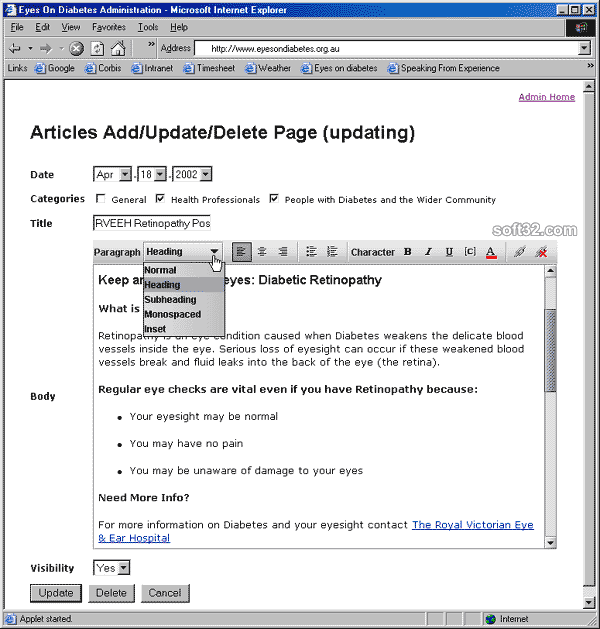The height and width of the screenshot is (629, 600).
Task: Uncheck the Health Professionals checkbox
Action: 160,199
